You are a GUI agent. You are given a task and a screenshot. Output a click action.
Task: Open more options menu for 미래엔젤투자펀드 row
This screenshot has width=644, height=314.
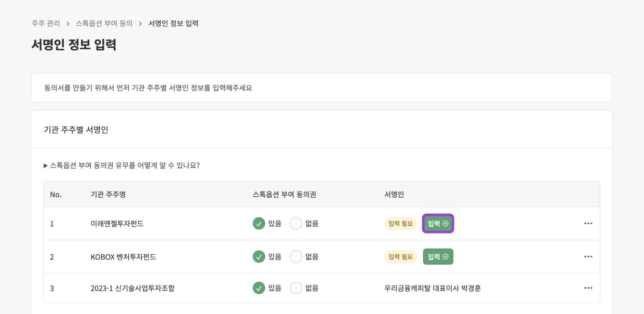588,223
